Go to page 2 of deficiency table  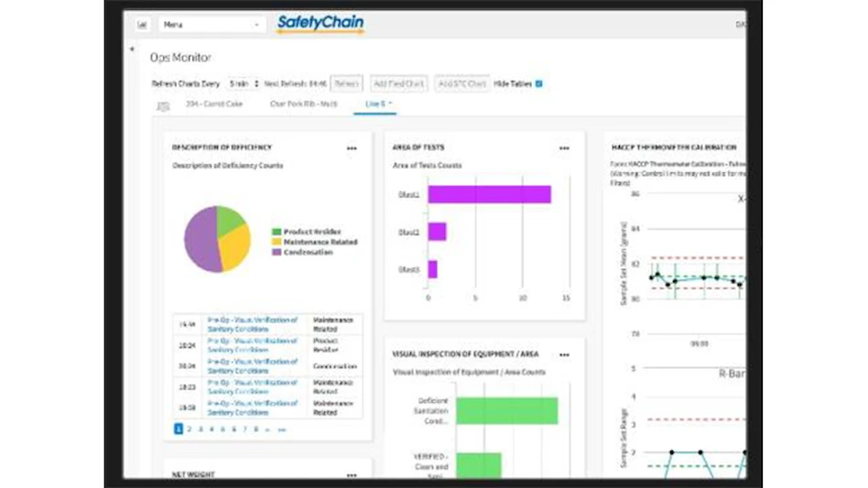coord(190,428)
